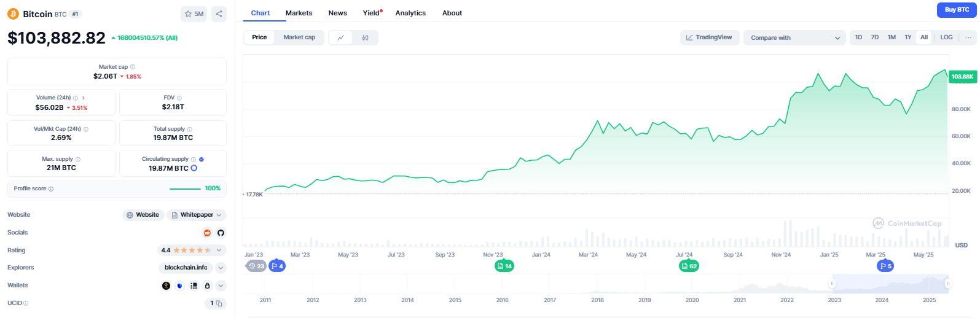980x318 pixels.
Task: Open the blockchain.info explorer link
Action: pos(186,268)
